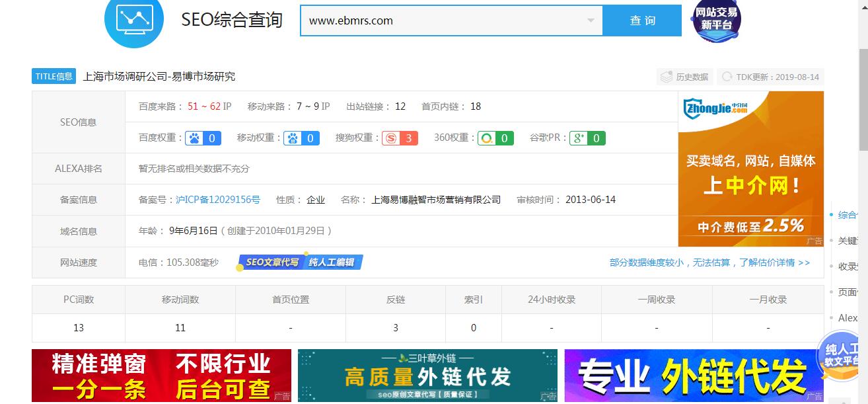The height and width of the screenshot is (404, 868).
Task: Click the Baidu traffic 51 ~ 62 value
Action: pos(204,106)
